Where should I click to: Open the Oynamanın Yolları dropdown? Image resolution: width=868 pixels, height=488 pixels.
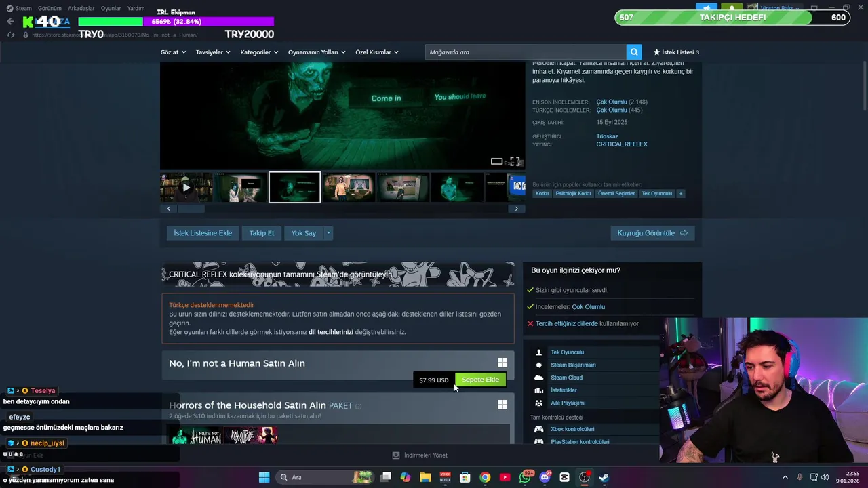pyautogui.click(x=317, y=52)
